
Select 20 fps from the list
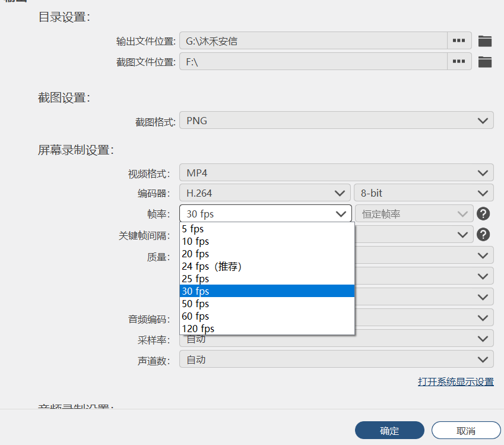267,254
